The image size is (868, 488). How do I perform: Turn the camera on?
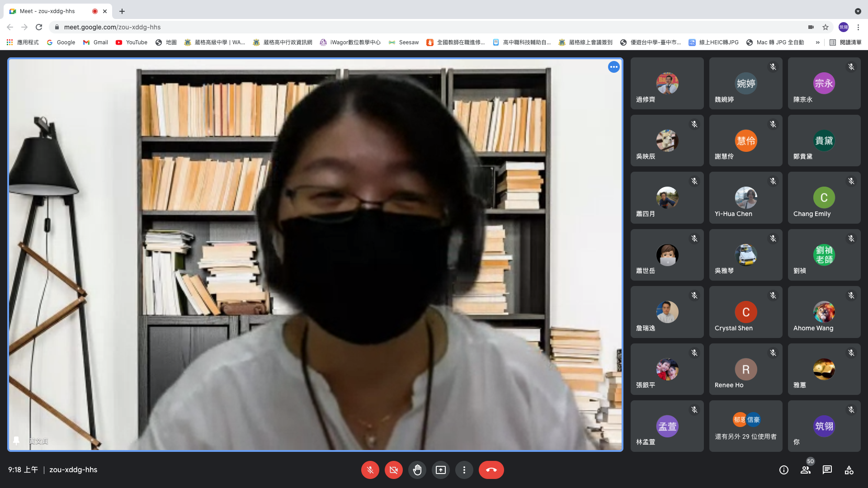[393, 470]
